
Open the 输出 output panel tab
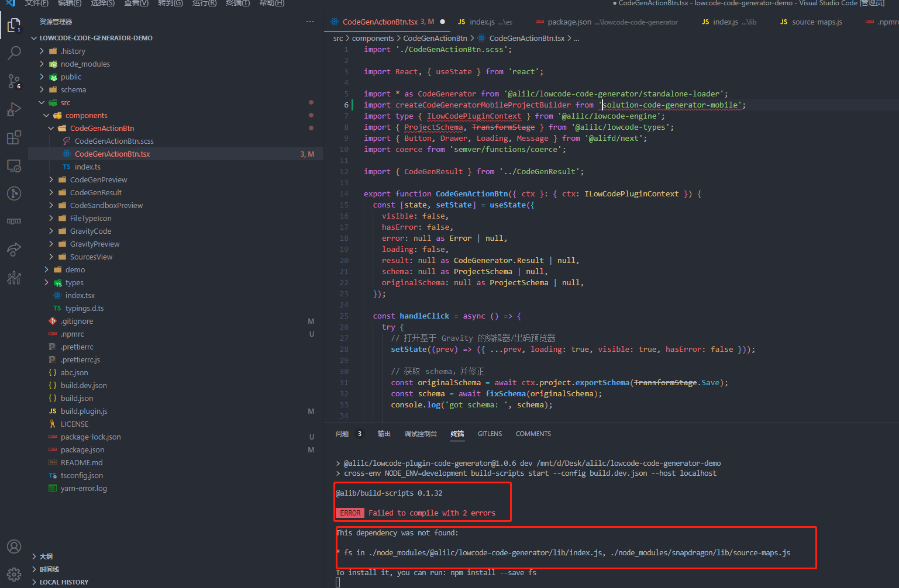click(384, 434)
